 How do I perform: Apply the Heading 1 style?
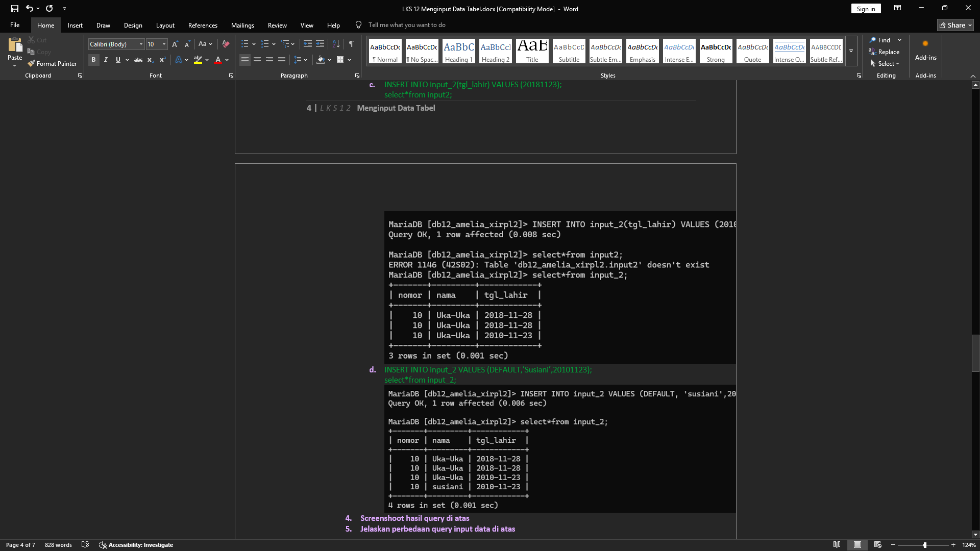coord(458,51)
